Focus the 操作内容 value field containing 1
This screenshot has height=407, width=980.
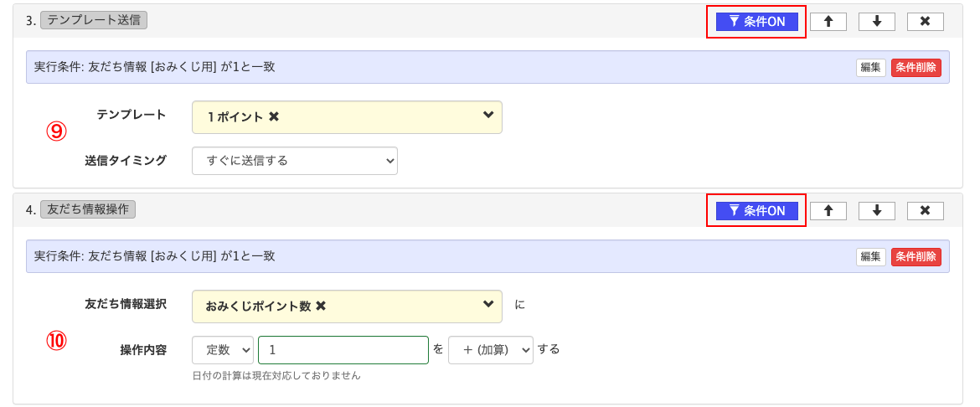click(x=343, y=350)
